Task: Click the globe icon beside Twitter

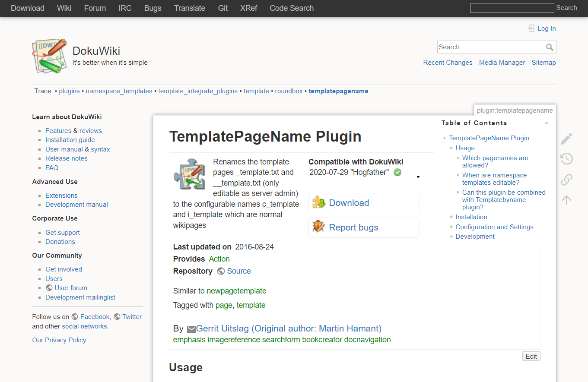Action: click(x=117, y=317)
